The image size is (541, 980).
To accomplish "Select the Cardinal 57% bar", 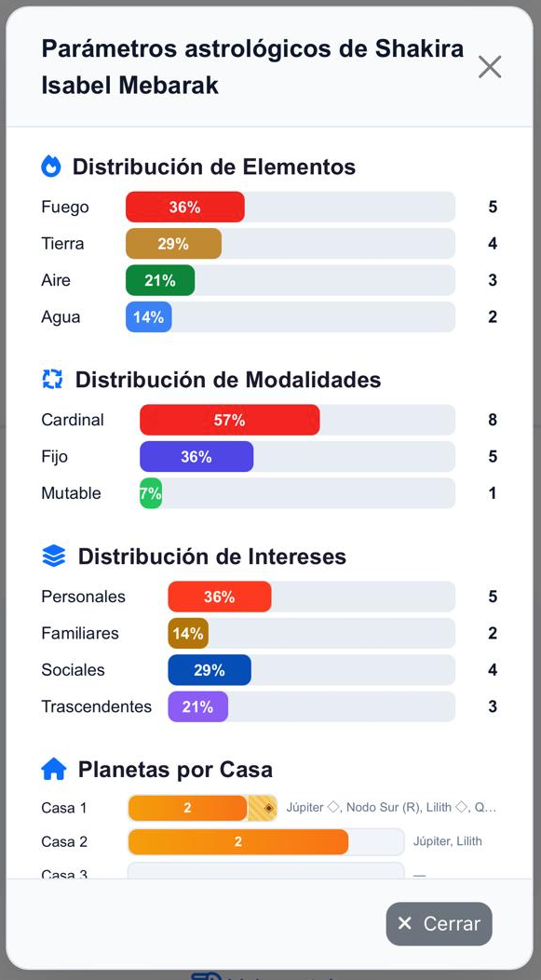I will [230, 420].
